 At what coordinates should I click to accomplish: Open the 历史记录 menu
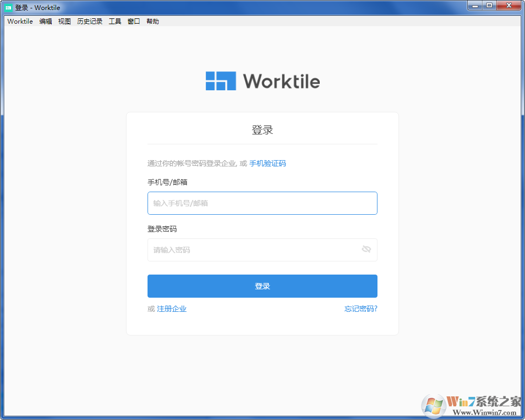coord(89,21)
